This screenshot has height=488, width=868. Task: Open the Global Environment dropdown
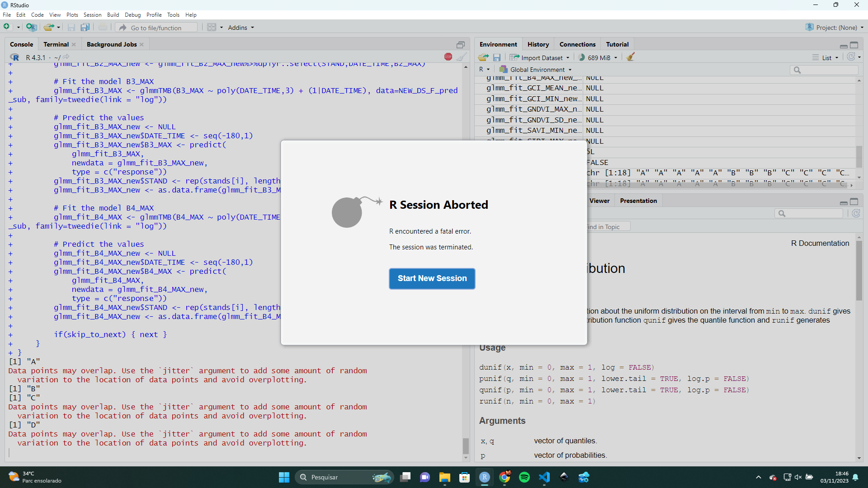(535, 70)
